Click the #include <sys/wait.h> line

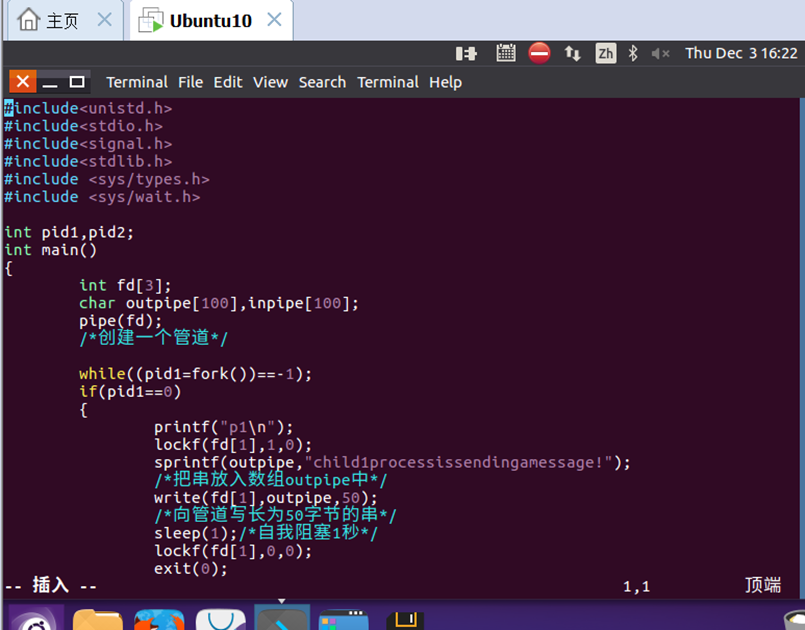102,197
